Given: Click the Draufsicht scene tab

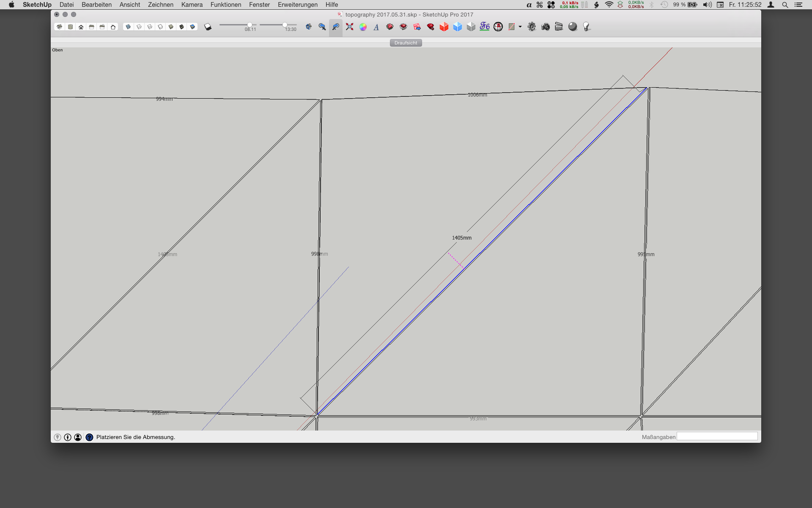Looking at the screenshot, I should tap(406, 43).
